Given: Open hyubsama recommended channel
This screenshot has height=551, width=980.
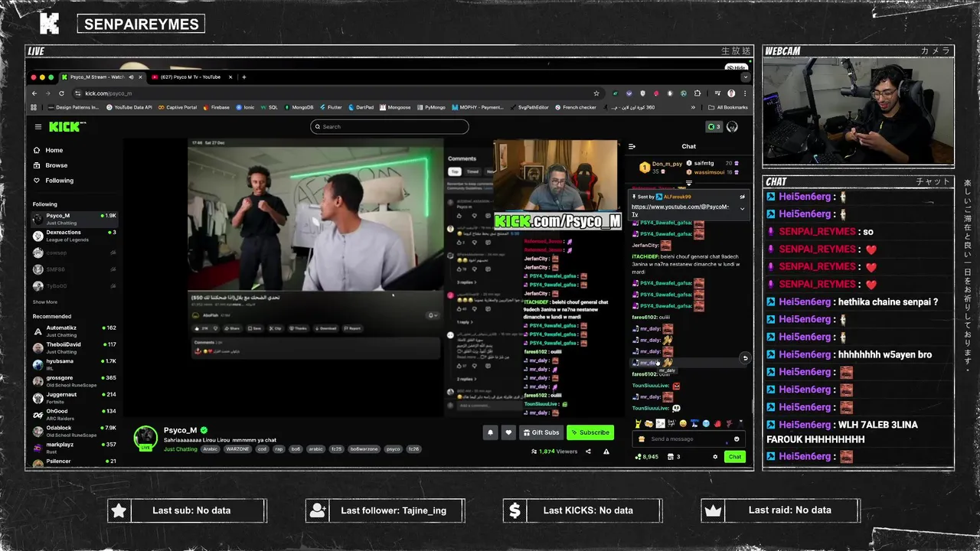Looking at the screenshot, I should pyautogui.click(x=74, y=364).
